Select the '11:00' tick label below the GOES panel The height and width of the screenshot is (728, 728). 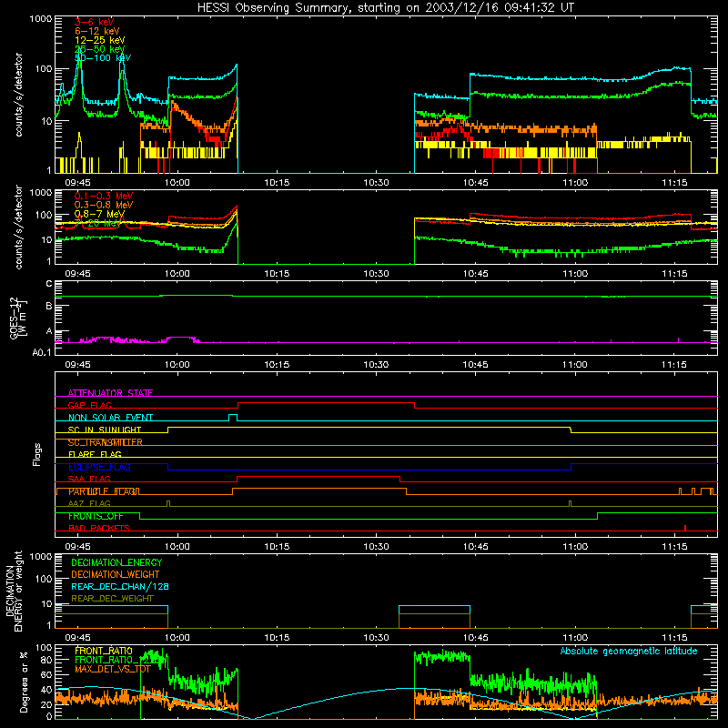575,365
